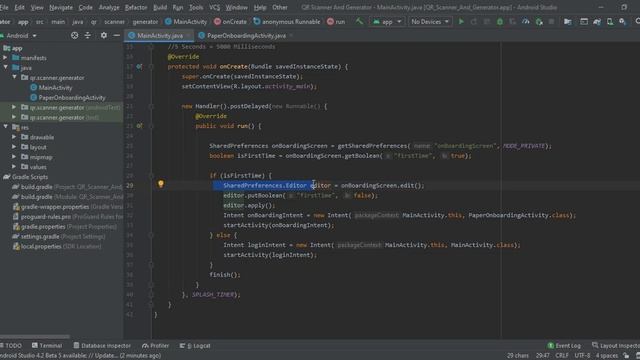The width and height of the screenshot is (640, 360).
Task: Open the app run configuration dropdown
Action: [x=387, y=22]
